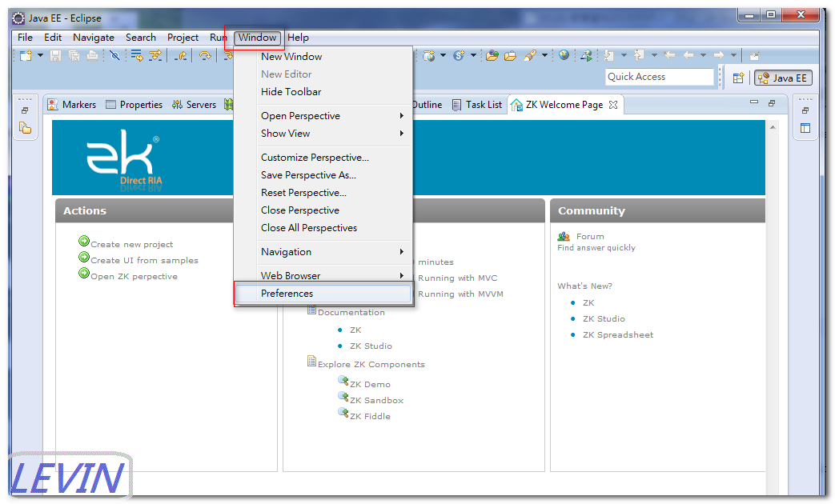Switch to the Properties tab

click(x=134, y=105)
